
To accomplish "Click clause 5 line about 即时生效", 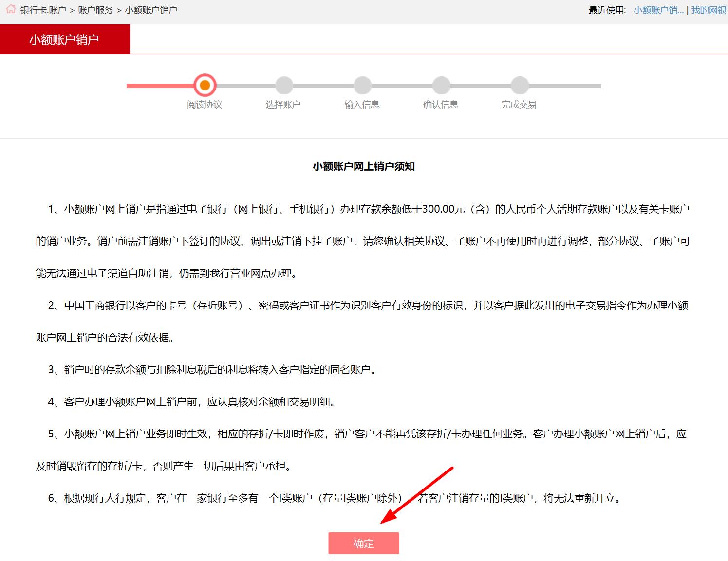I will (x=367, y=434).
